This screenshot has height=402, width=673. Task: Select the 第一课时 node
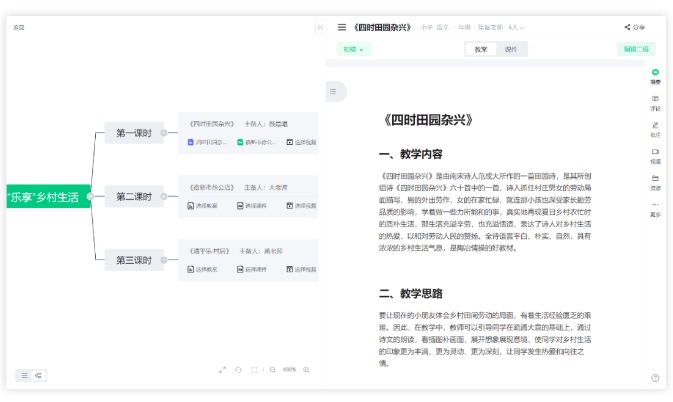click(134, 133)
